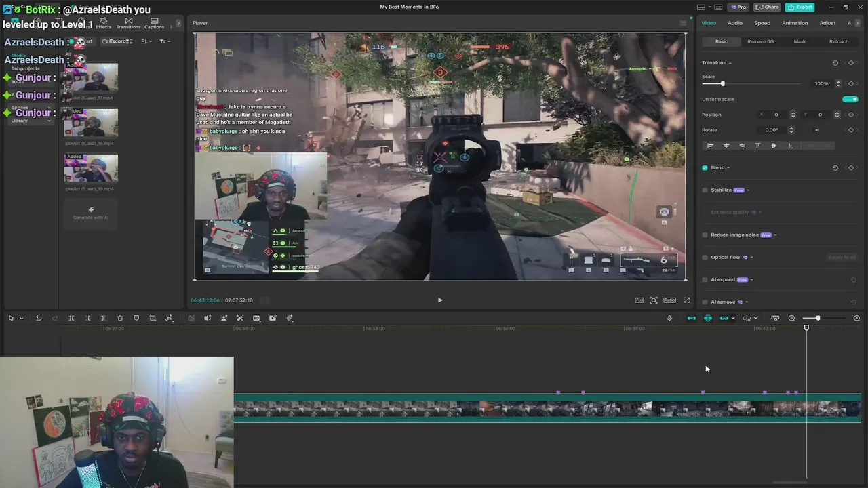Click the Ratio button in player
868x488 pixels.
669,300
